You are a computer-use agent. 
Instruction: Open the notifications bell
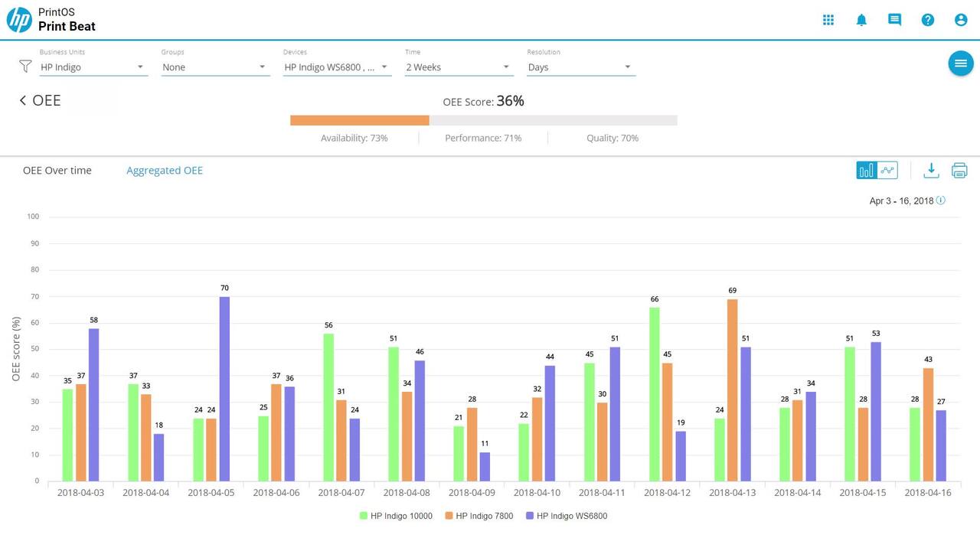point(861,20)
